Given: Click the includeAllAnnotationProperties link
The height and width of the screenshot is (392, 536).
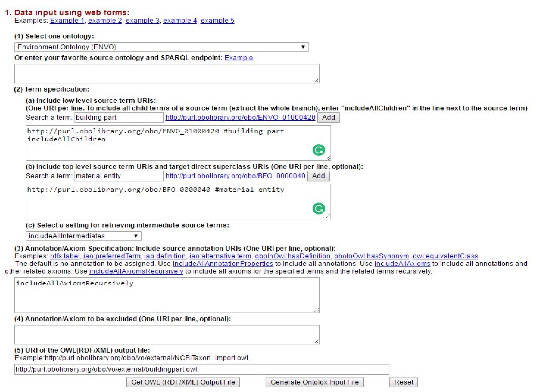Looking at the screenshot, I should pos(223,264).
